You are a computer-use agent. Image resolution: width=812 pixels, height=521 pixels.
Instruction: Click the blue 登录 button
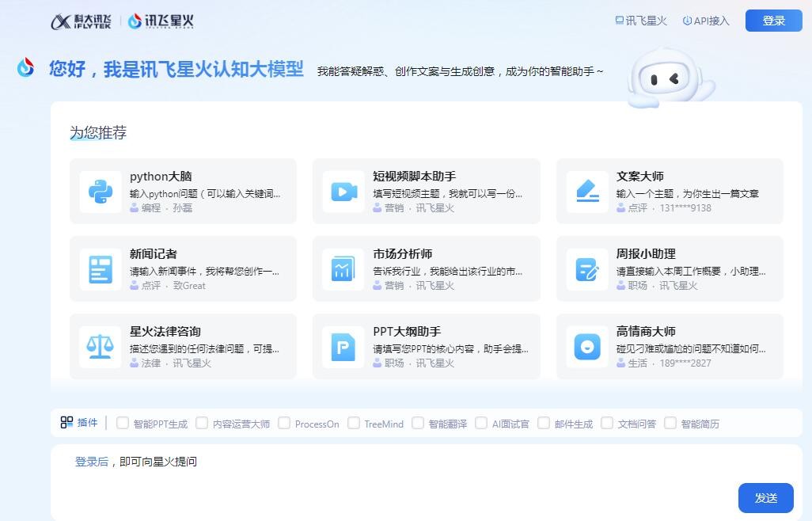[774, 21]
